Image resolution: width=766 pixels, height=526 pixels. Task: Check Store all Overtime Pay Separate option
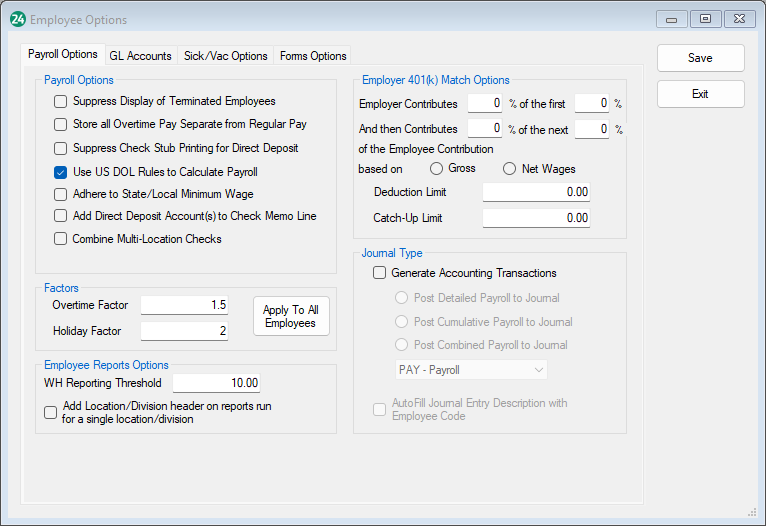click(61, 125)
